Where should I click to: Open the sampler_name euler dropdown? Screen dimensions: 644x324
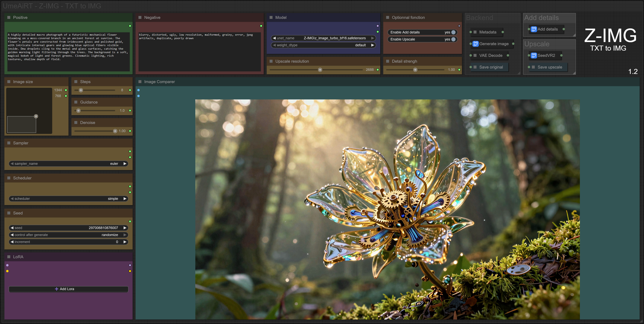[69, 163]
